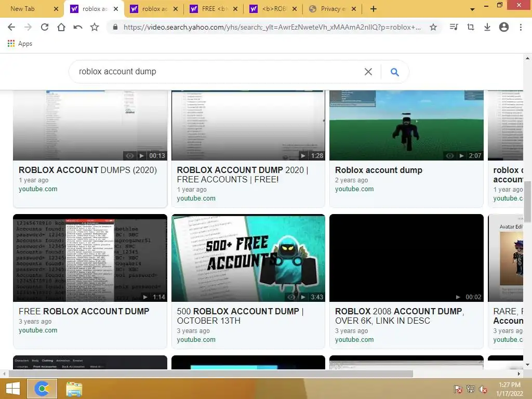Click the scroll right arrow of horizontal scrollbar
The image size is (532, 399).
(x=519, y=374)
